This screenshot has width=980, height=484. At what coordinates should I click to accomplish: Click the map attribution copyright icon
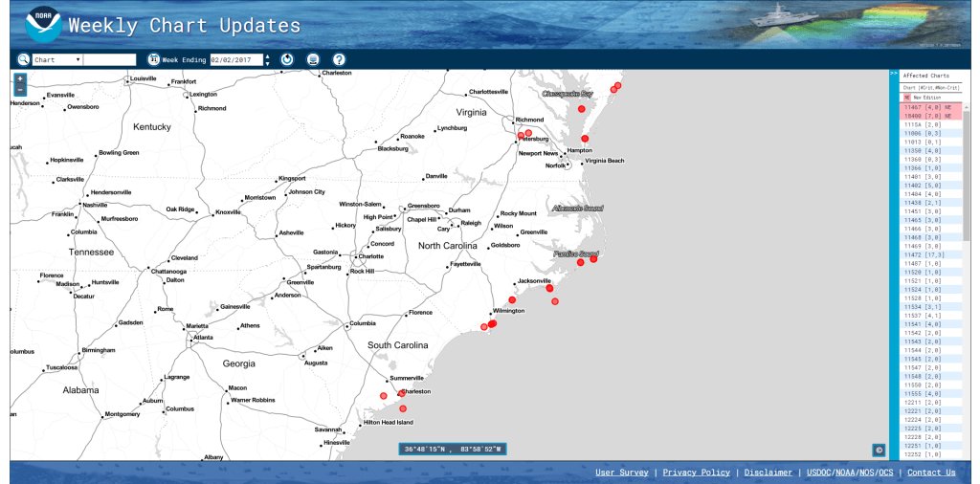click(879, 450)
